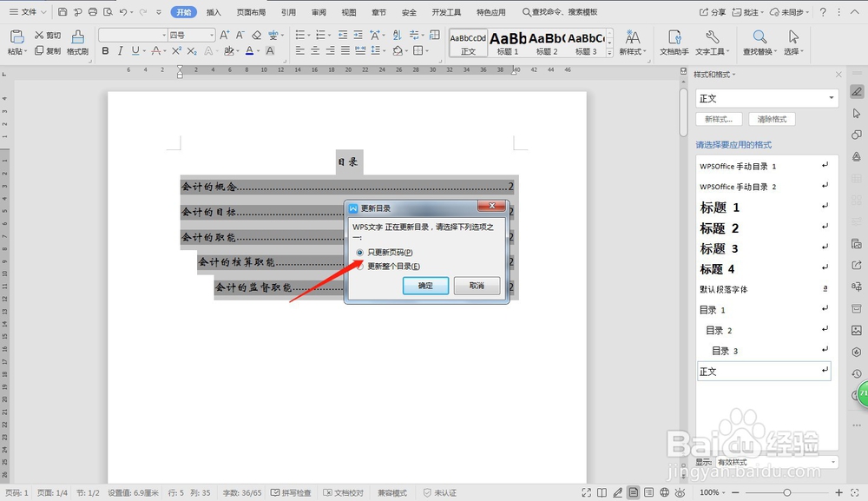The width and height of the screenshot is (868, 501).
Task: Click the Paste icon
Action: click(16, 37)
